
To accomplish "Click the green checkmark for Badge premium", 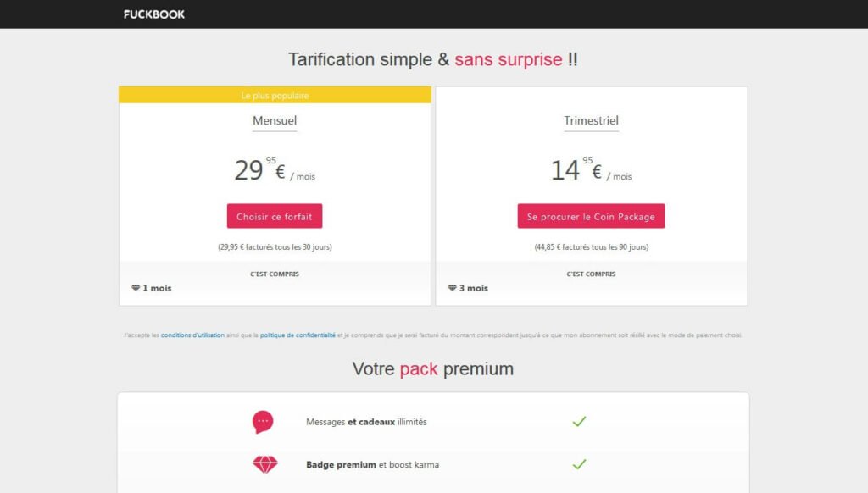I will pos(579,464).
